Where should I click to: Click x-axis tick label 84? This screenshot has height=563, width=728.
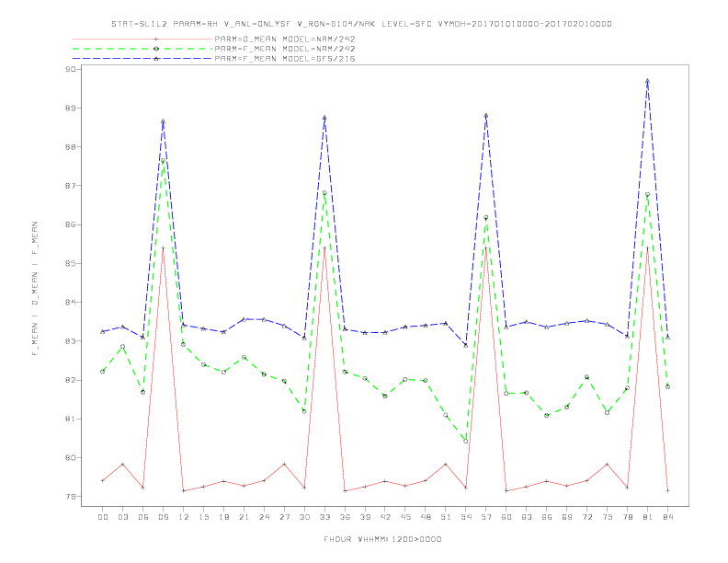click(667, 517)
